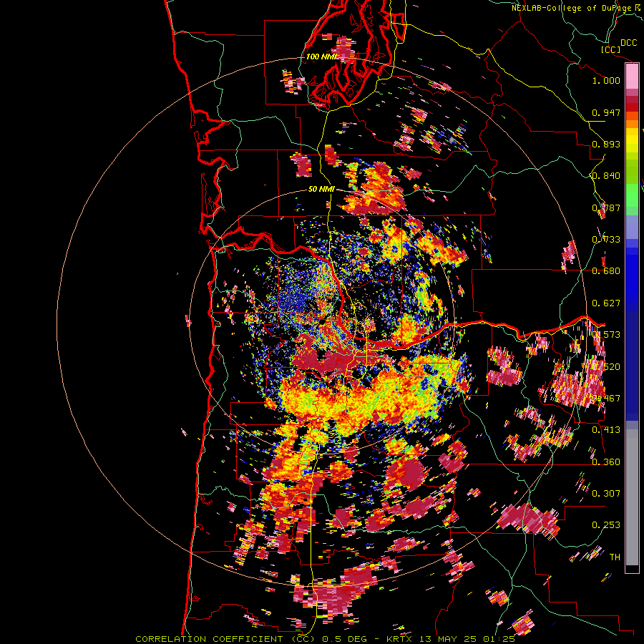644x644 pixels.
Task: Select the 0.307 scale value
Action: click(606, 493)
